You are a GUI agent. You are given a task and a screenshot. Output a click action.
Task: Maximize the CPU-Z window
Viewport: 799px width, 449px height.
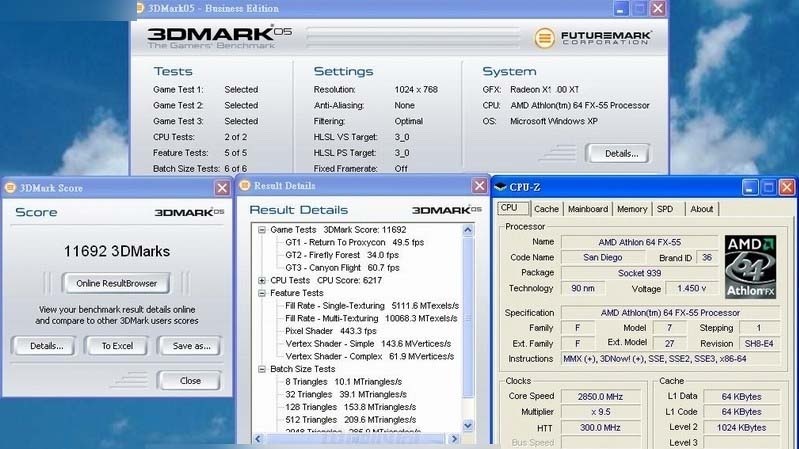[x=768, y=187]
